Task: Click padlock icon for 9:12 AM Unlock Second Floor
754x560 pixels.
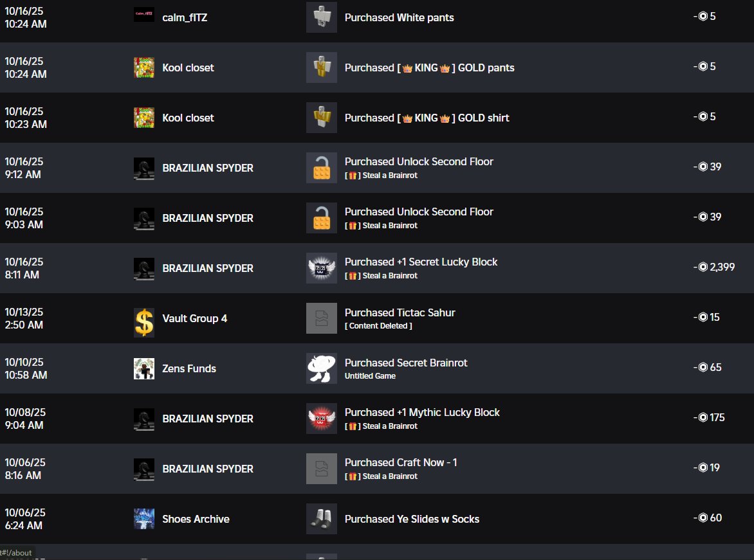Action: click(x=321, y=168)
